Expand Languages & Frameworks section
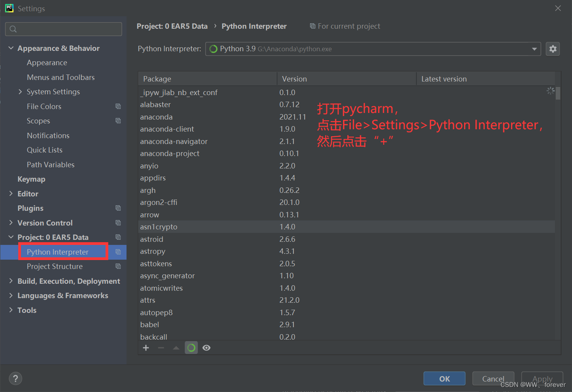This screenshot has width=572, height=392. click(11, 295)
